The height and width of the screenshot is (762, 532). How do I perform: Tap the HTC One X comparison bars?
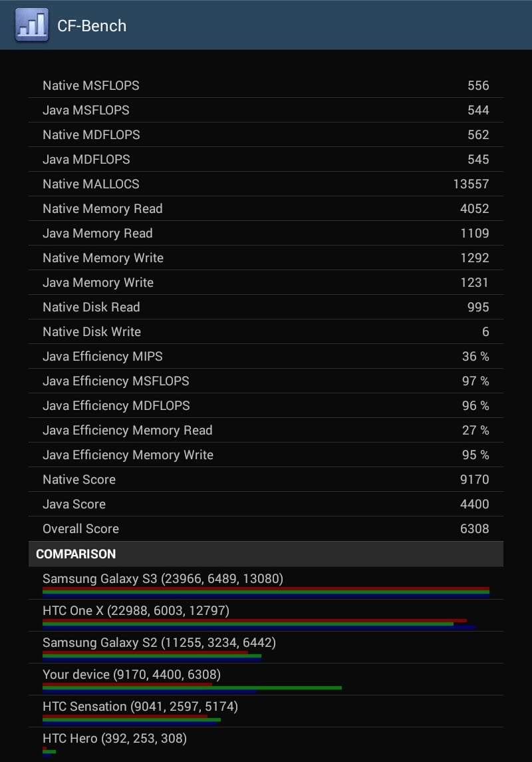coord(259,624)
